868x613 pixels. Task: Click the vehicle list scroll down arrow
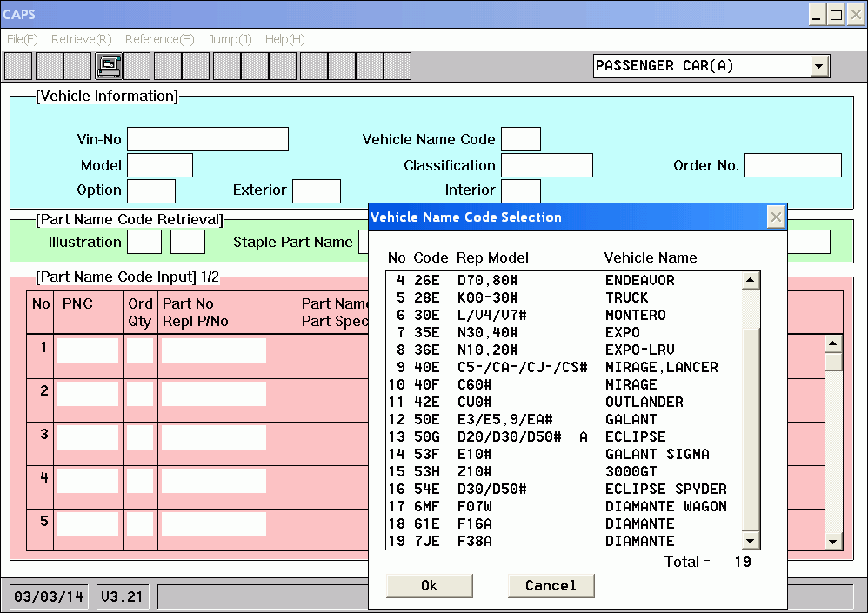(x=751, y=541)
